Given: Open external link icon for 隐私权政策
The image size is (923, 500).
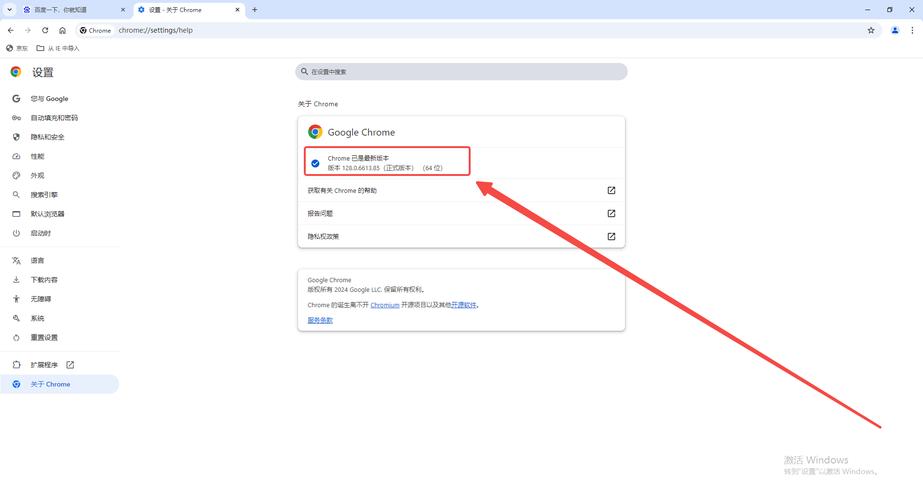Looking at the screenshot, I should tap(611, 236).
